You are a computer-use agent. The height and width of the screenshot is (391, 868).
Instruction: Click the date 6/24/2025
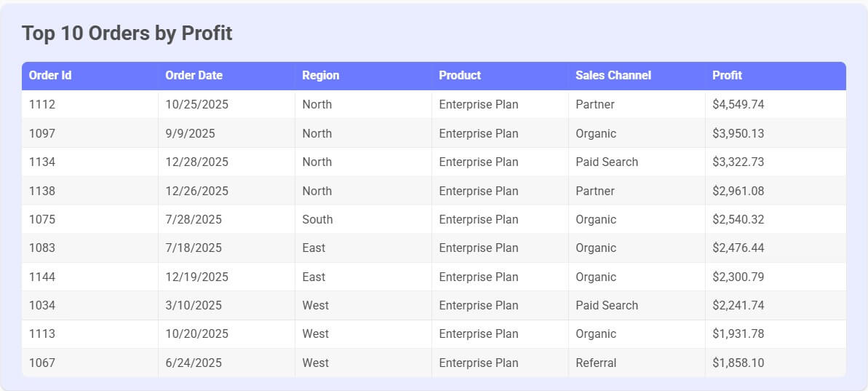[194, 363]
